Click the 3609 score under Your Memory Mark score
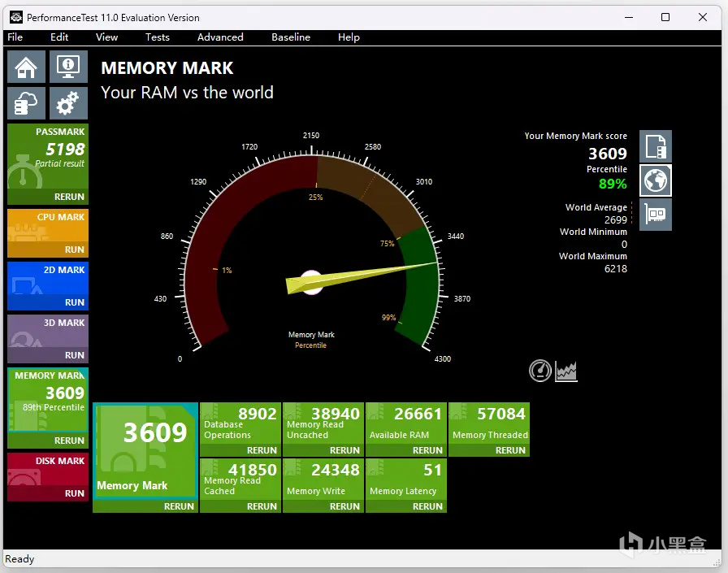This screenshot has height=573, width=728. (x=607, y=154)
